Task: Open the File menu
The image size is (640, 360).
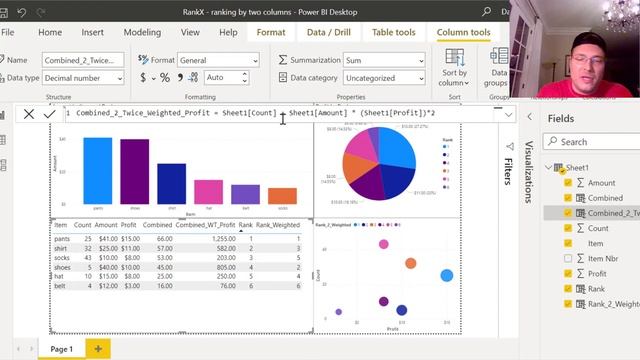Action: [x=8, y=32]
